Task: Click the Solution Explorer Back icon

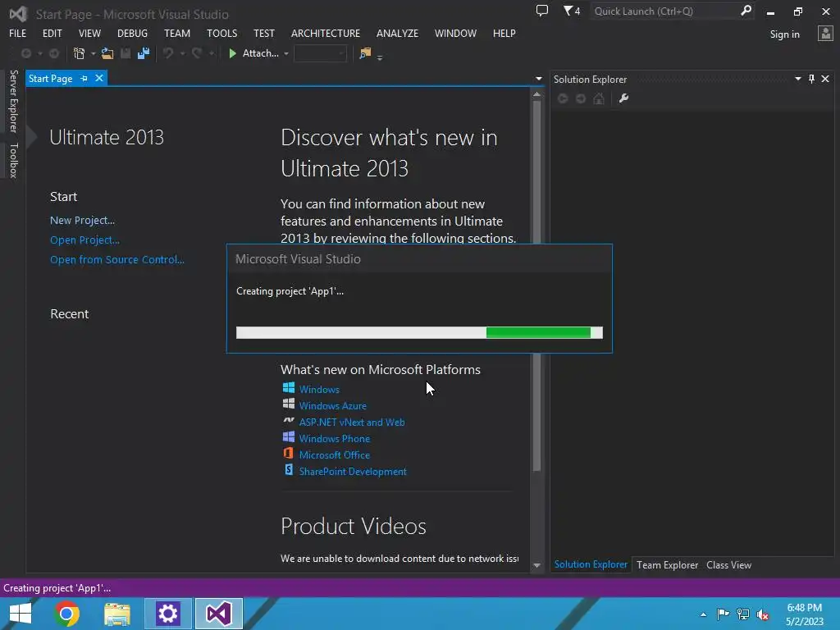Action: (x=563, y=98)
